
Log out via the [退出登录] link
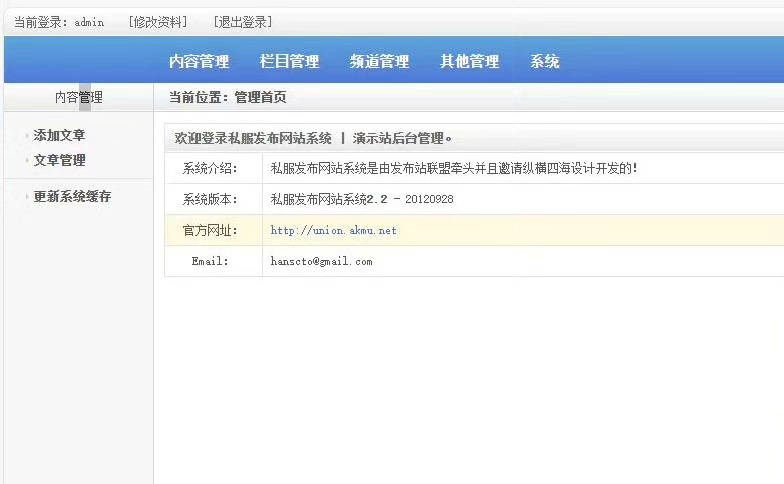click(x=242, y=22)
